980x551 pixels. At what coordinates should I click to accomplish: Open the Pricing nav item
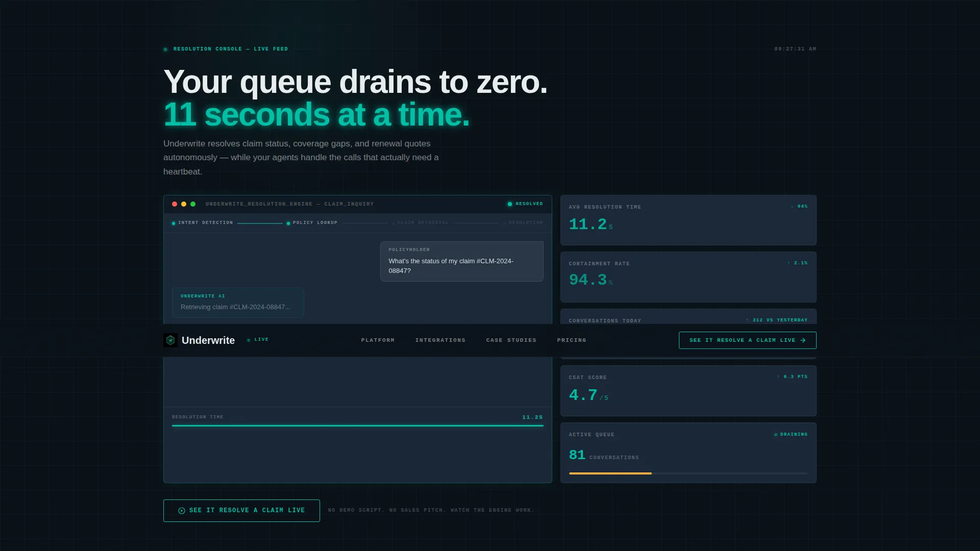coord(572,340)
